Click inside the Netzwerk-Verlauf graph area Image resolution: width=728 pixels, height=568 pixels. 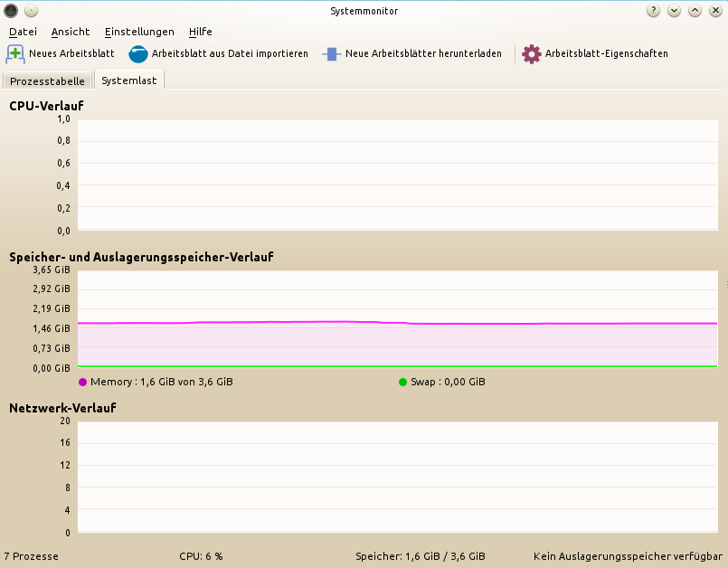tap(396, 476)
